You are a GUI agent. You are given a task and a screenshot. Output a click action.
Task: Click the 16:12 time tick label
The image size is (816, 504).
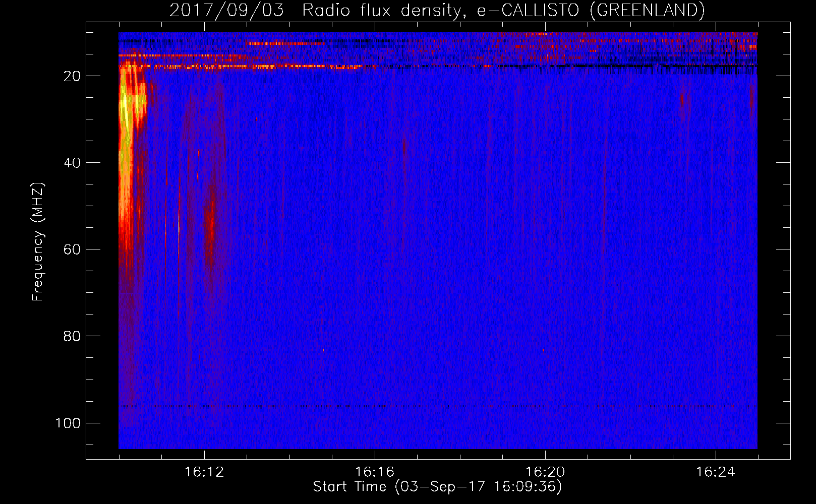pyautogui.click(x=204, y=472)
